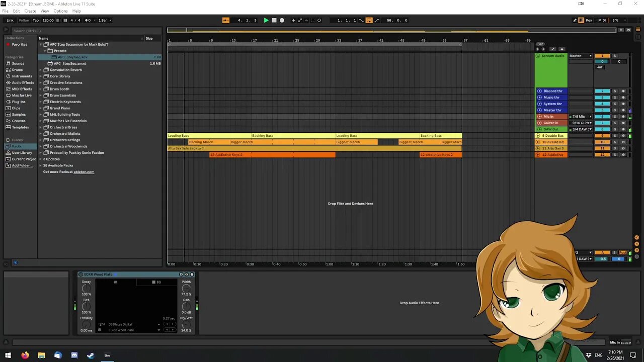The image size is (644, 362).
Task: Select the Audio Effects category
Action: [23, 82]
